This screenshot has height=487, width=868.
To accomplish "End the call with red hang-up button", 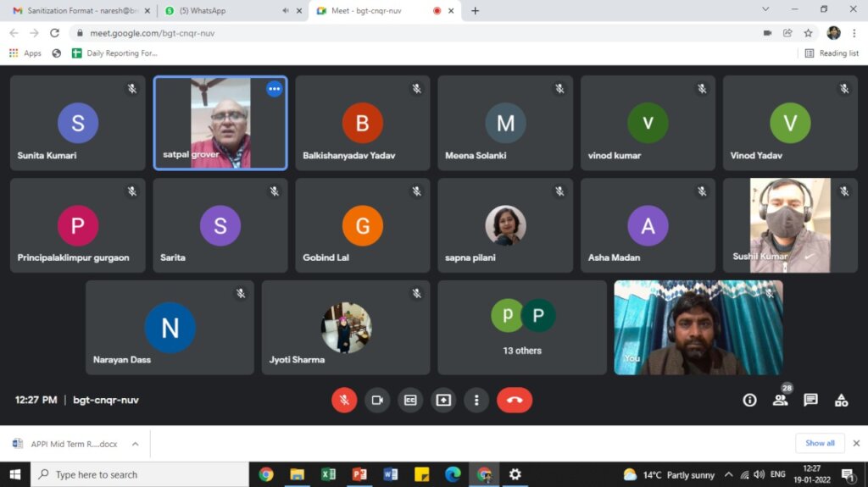I will pos(515,400).
